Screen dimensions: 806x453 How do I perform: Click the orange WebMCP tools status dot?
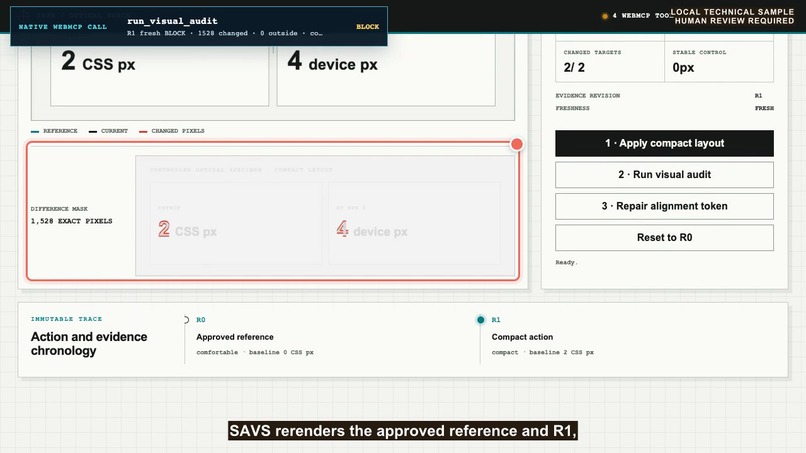tap(605, 16)
